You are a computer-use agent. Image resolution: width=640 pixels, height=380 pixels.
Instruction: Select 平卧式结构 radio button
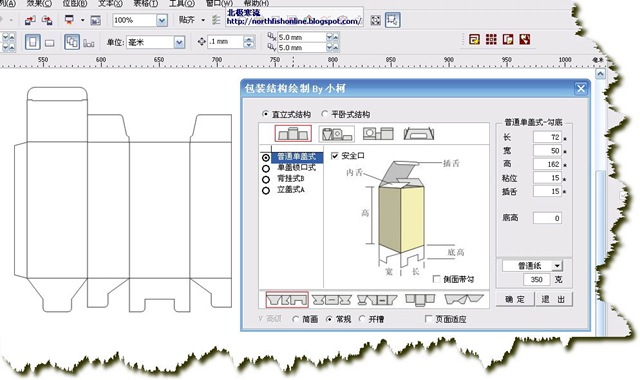[x=325, y=114]
